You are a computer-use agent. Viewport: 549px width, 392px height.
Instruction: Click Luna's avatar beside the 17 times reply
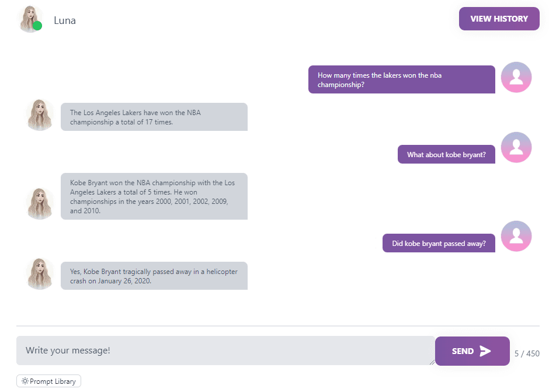tap(40, 115)
